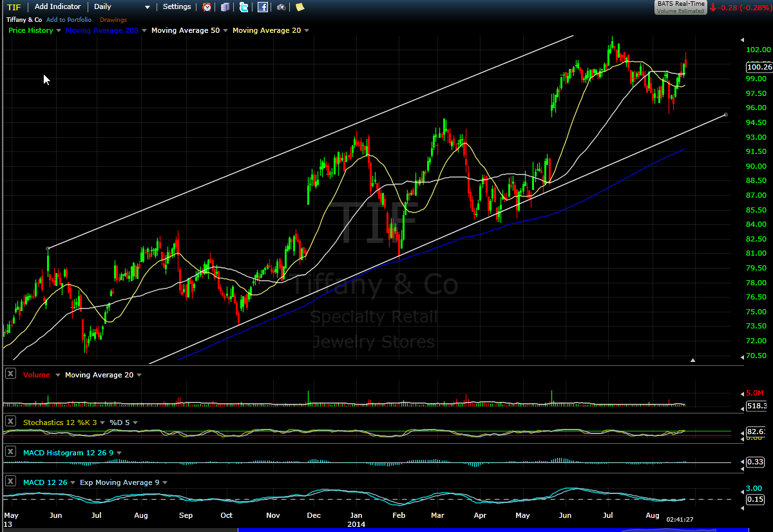The width and height of the screenshot is (773, 532).
Task: Click the Exp Moving Average 9 label
Action: click(x=120, y=482)
